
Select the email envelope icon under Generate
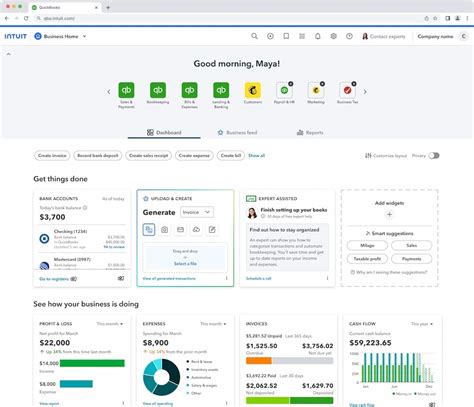tap(180, 230)
